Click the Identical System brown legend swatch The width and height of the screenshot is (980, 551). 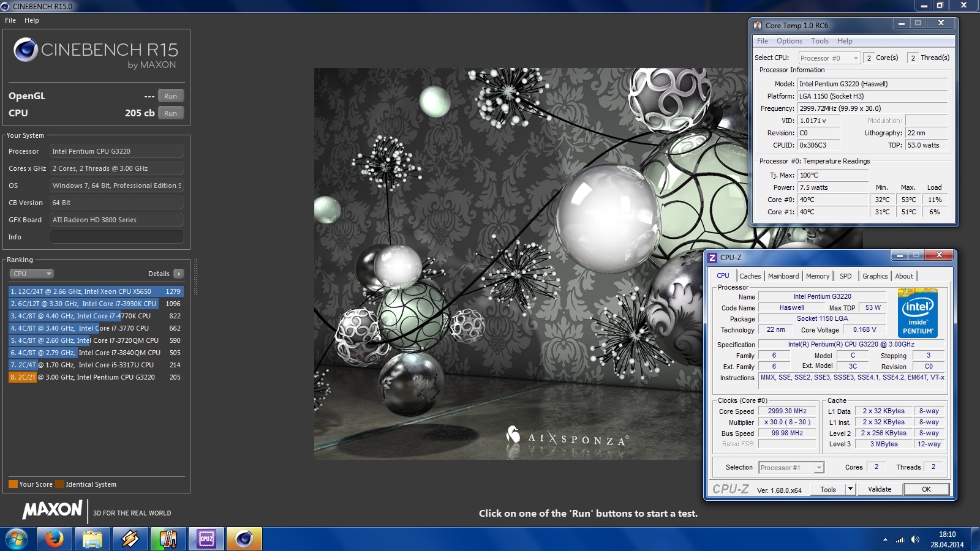(59, 484)
